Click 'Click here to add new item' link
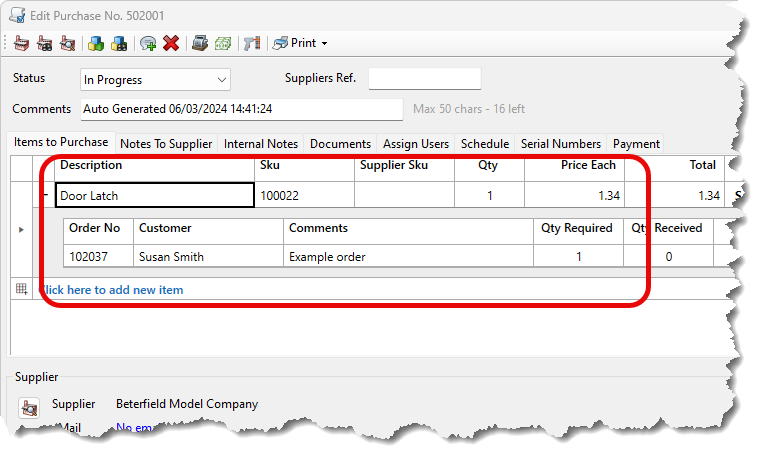The height and width of the screenshot is (459, 768). 112,290
